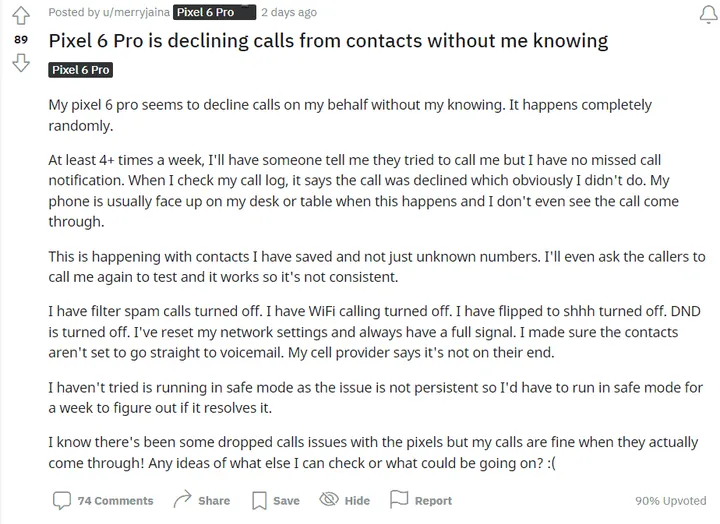This screenshot has width=720, height=524.
Task: Click the speech bubble comments icon
Action: click(61, 500)
